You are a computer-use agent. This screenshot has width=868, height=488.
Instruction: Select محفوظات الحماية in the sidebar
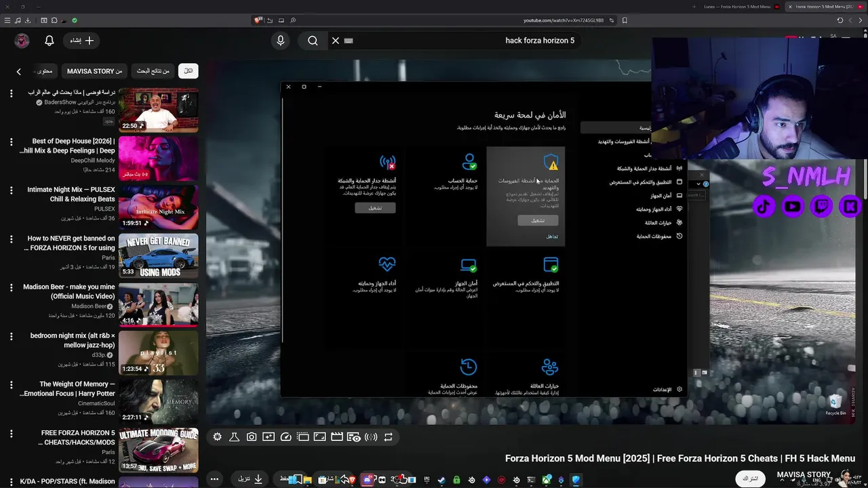coord(659,236)
